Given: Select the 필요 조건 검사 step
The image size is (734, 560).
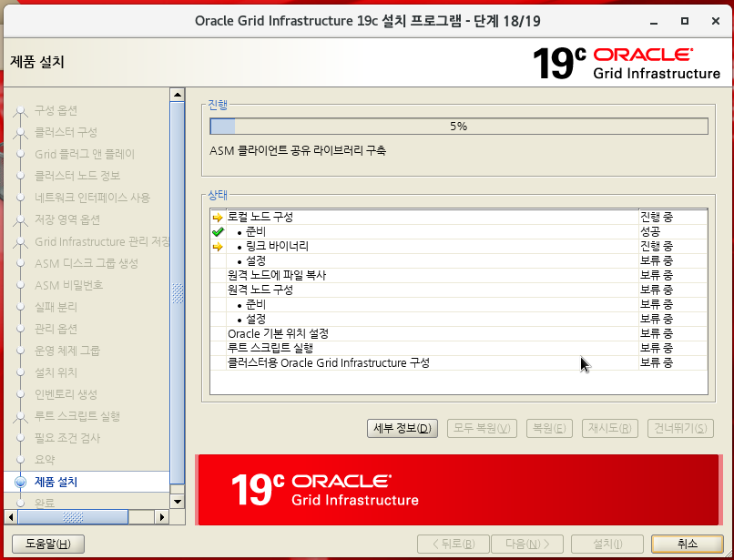Looking at the screenshot, I should (x=67, y=438).
